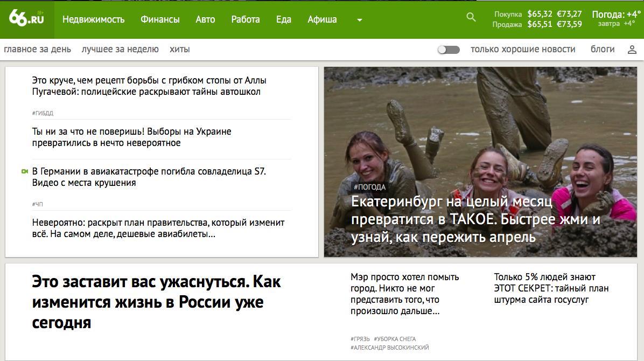Open the блоги link

[603, 50]
